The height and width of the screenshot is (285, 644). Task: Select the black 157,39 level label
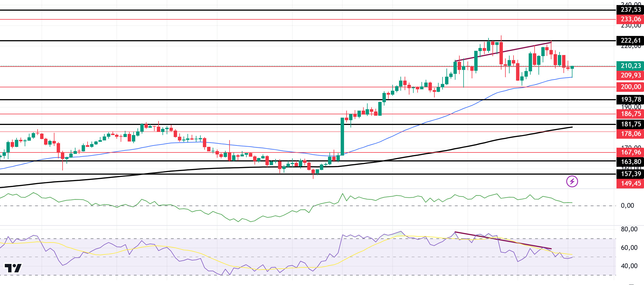pyautogui.click(x=630, y=174)
